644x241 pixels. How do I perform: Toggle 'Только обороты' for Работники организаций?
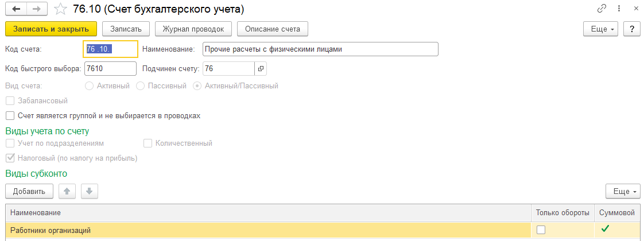coord(541,230)
